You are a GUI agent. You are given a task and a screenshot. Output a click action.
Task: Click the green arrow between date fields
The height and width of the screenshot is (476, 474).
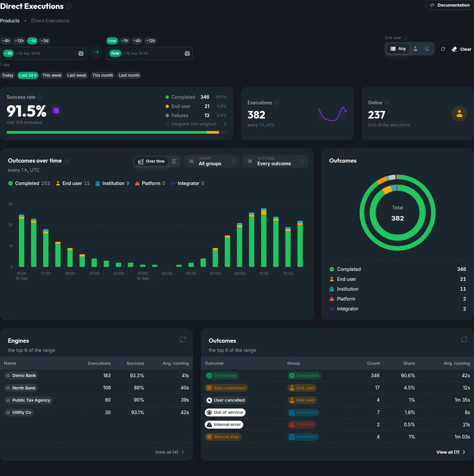coord(96,52)
